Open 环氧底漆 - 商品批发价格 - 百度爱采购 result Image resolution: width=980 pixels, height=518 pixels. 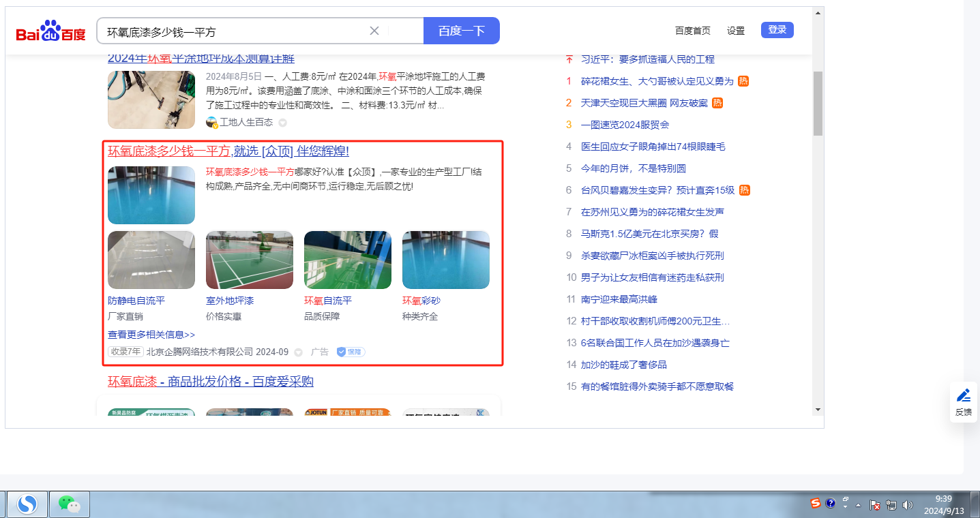point(211,382)
